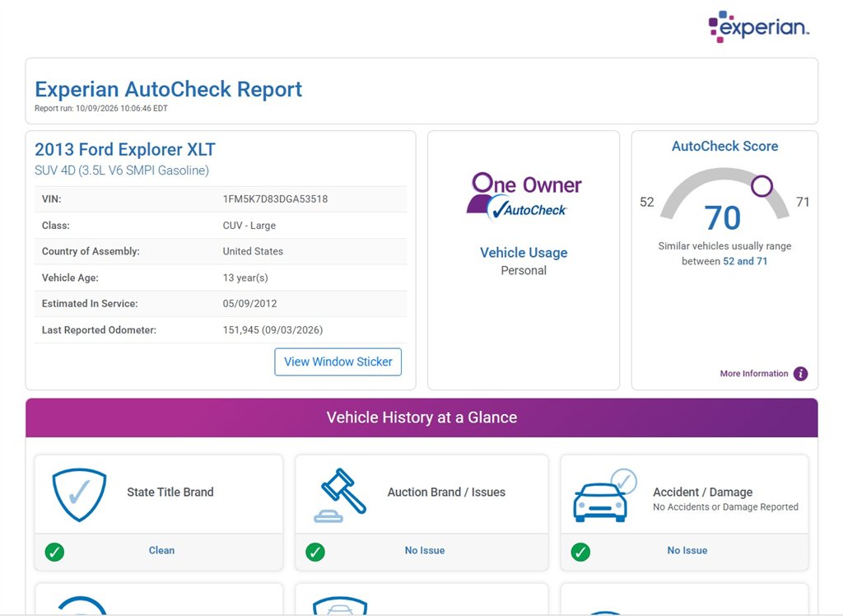This screenshot has height=616, width=843.
Task: Click the Auction Brand gavel icon
Action: (x=340, y=495)
